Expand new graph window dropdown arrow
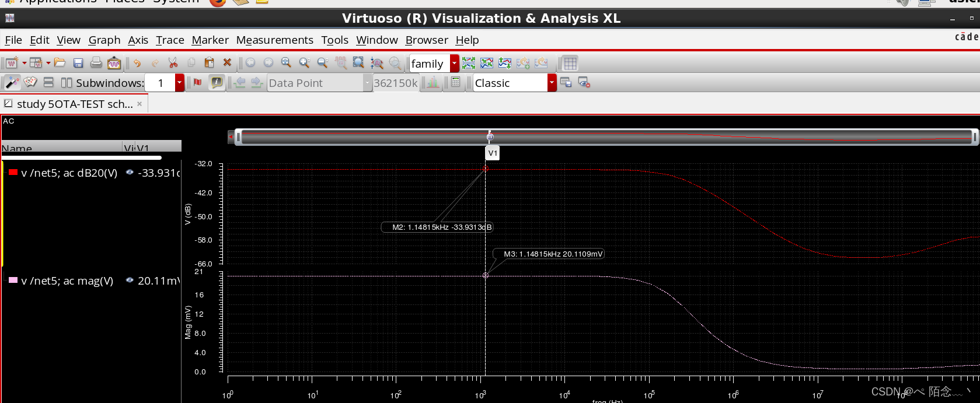 click(24, 63)
